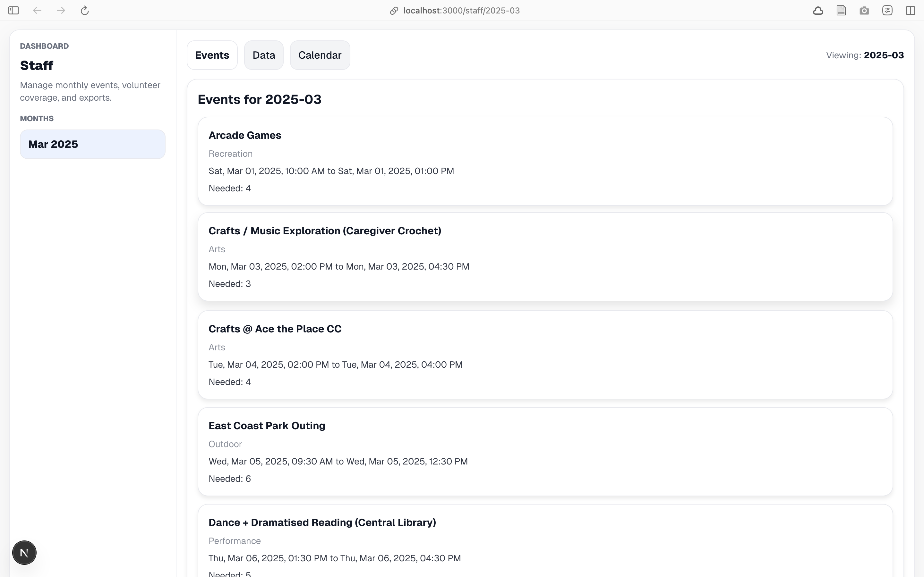Toggle the browser sidebar icon

pyautogui.click(x=13, y=10)
